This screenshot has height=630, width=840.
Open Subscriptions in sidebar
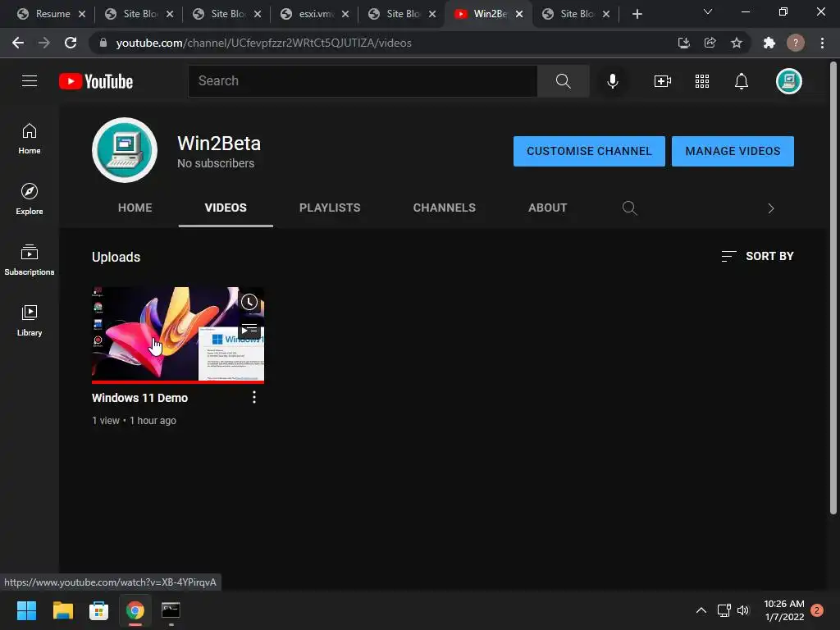(x=30, y=260)
